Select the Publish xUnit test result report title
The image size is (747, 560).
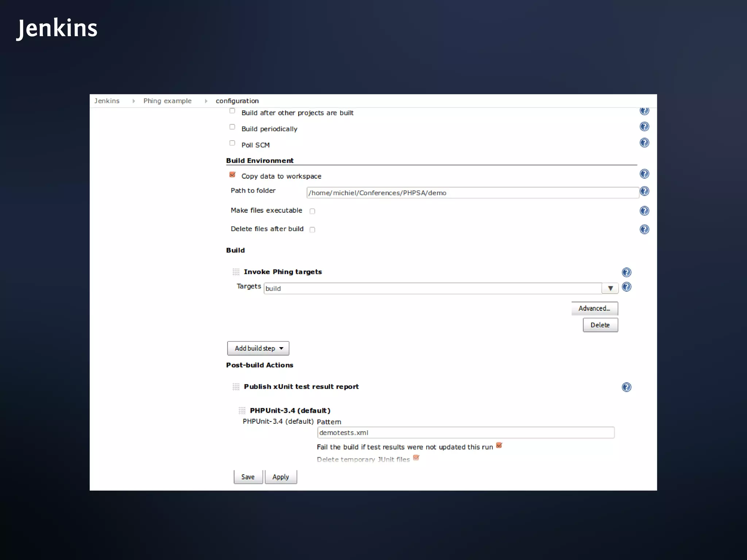click(x=301, y=387)
